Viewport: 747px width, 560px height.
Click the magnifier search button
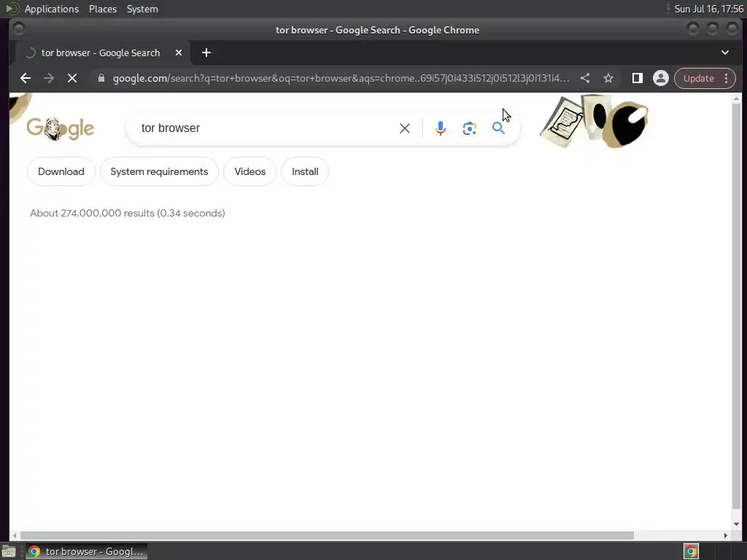coord(498,128)
